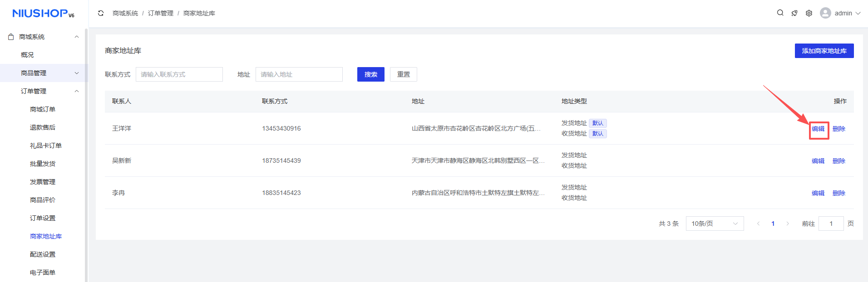This screenshot has height=282, width=868.
Task: Click the 添加商家地址库 button
Action: 824,51
